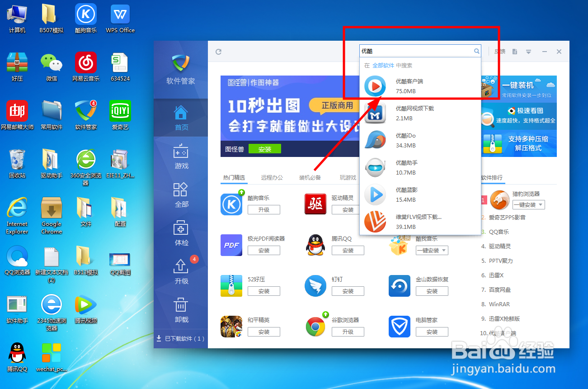Viewport: 588px width, 389px height.
Task: Open the 支持多种压缩 解压格式 banner
Action: 519,144
